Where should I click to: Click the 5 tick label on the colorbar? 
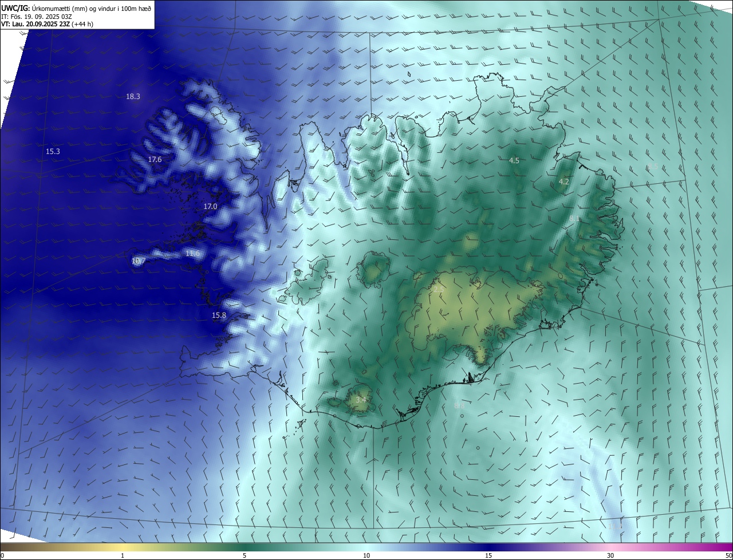[245, 556]
